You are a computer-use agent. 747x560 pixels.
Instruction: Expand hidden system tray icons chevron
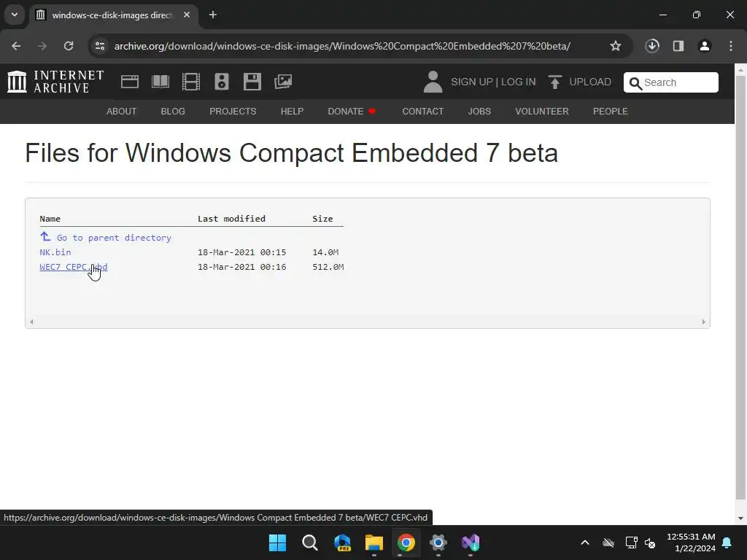pyautogui.click(x=585, y=542)
